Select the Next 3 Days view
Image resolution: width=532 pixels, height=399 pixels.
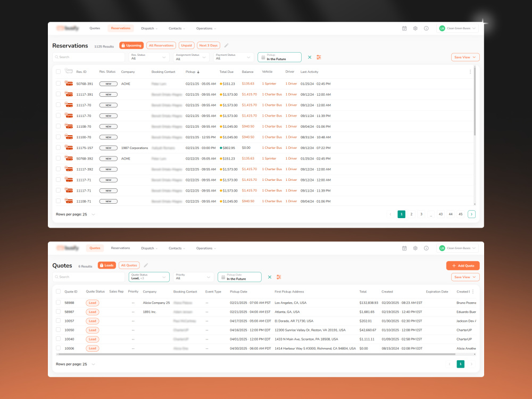pos(209,45)
